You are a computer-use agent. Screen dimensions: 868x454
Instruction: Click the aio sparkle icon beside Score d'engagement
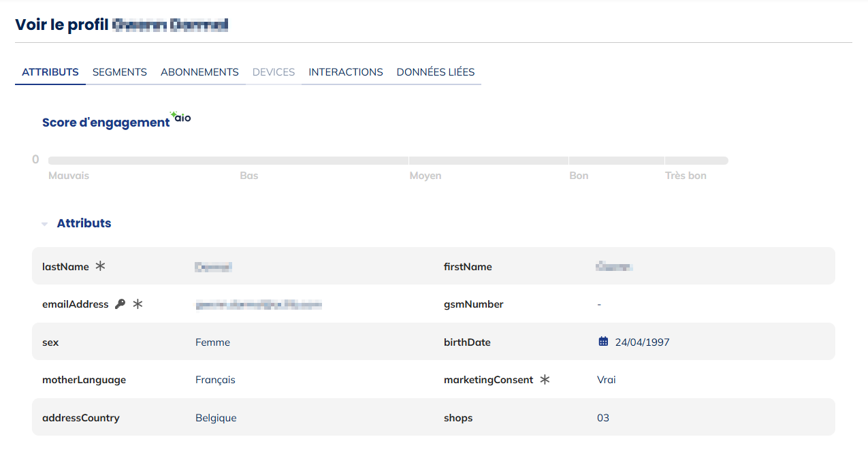180,117
